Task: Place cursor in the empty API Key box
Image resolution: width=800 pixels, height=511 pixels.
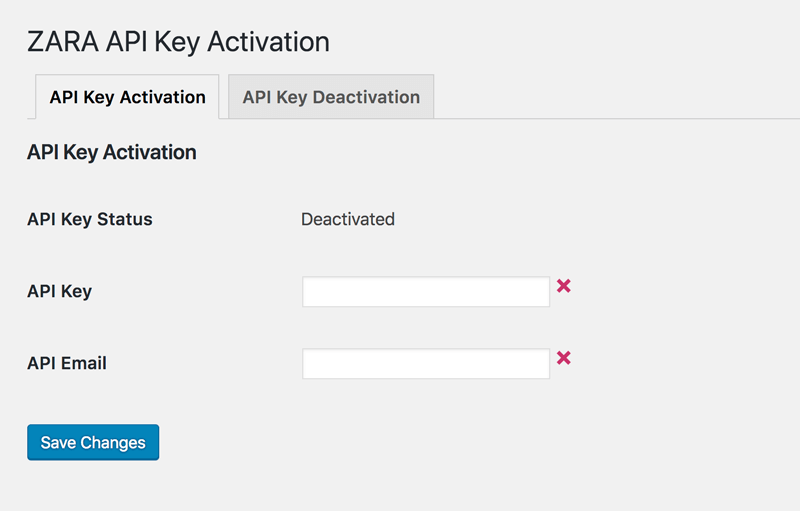Action: (x=426, y=292)
